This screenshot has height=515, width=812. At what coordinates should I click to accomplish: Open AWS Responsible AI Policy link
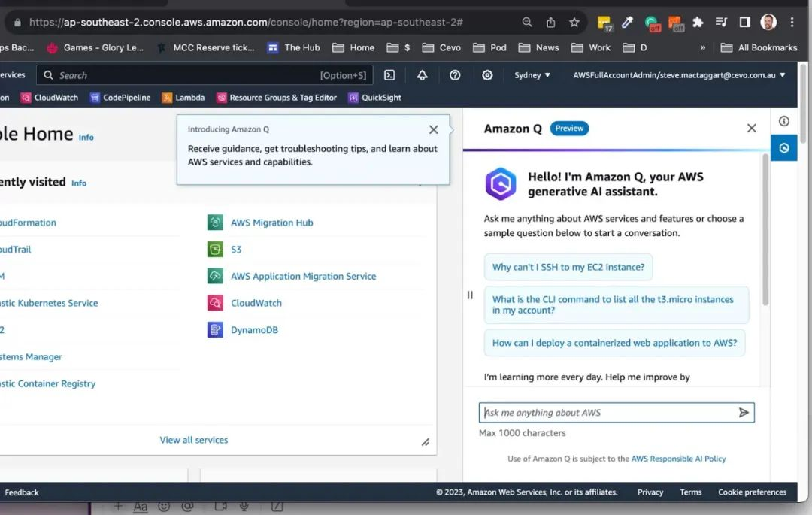pos(678,459)
